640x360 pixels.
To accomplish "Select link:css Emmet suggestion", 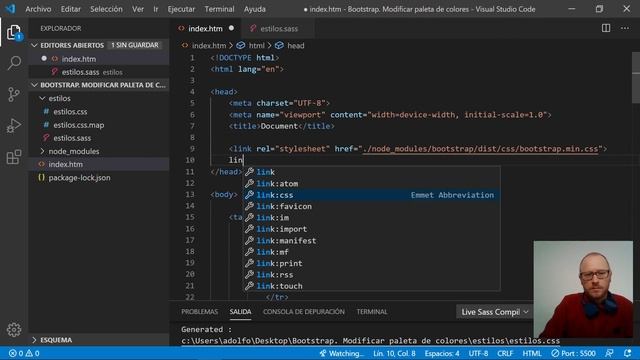I will click(x=371, y=195).
